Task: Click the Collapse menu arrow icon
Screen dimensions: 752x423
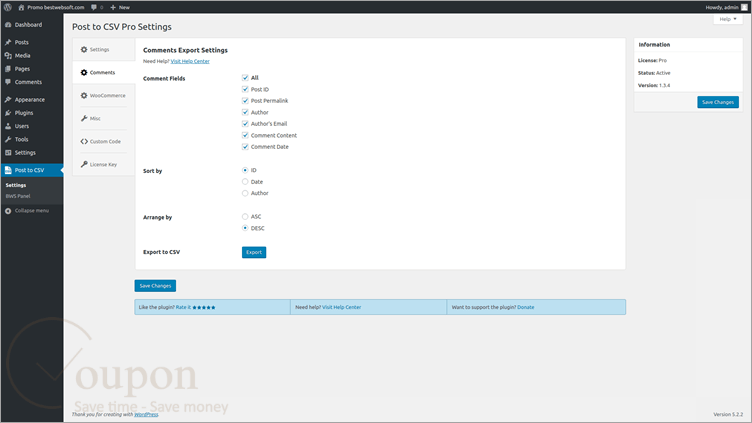Action: pos(8,211)
